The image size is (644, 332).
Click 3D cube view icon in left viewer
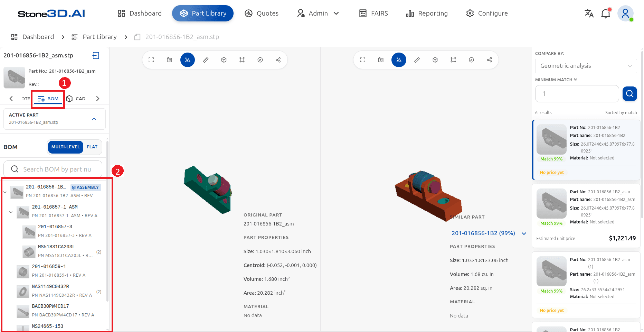224,60
